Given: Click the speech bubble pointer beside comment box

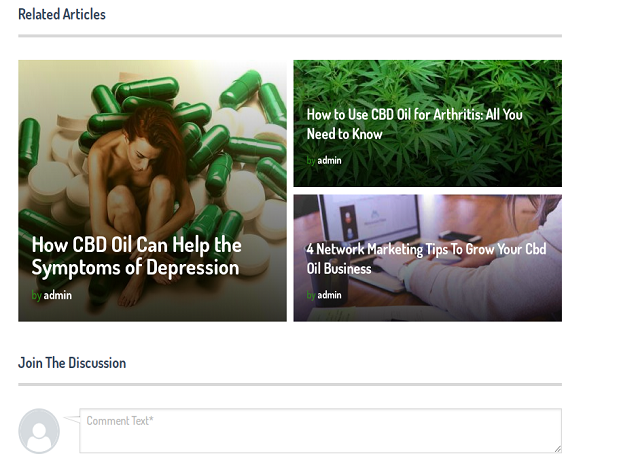Looking at the screenshot, I should click(x=72, y=419).
